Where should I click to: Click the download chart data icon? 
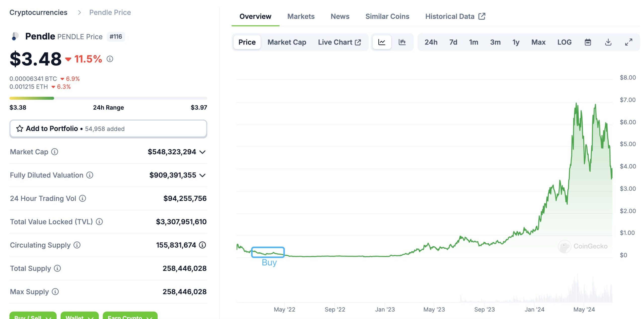click(x=608, y=42)
